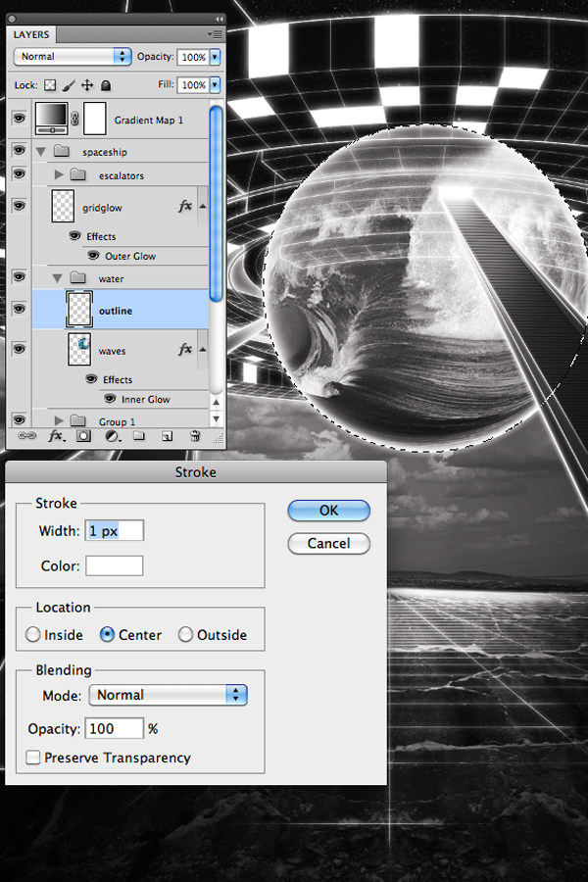Click the waves layer fx icon
This screenshot has height=882, width=588.
tap(184, 349)
